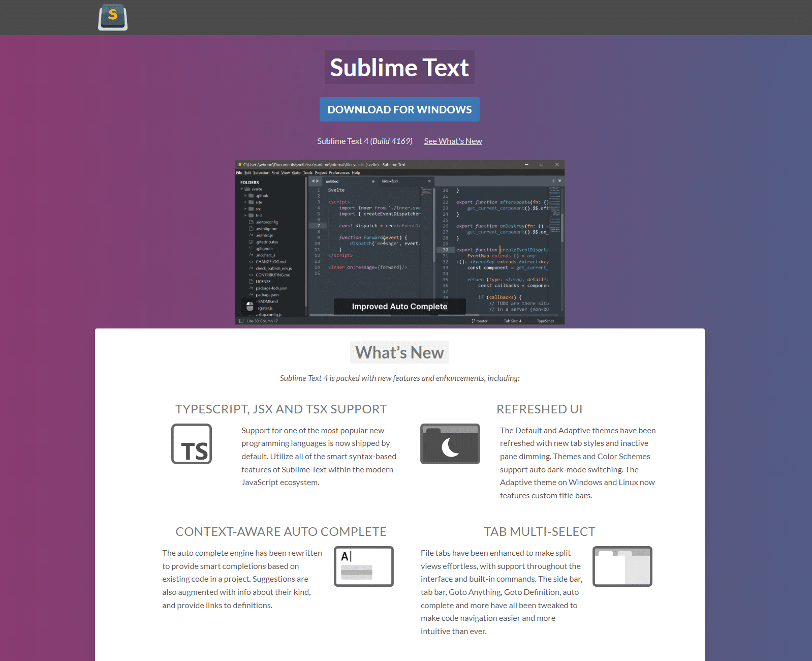Click the right pane vertical scrollbar
The width and height of the screenshot is (812, 661).
pos(562,228)
